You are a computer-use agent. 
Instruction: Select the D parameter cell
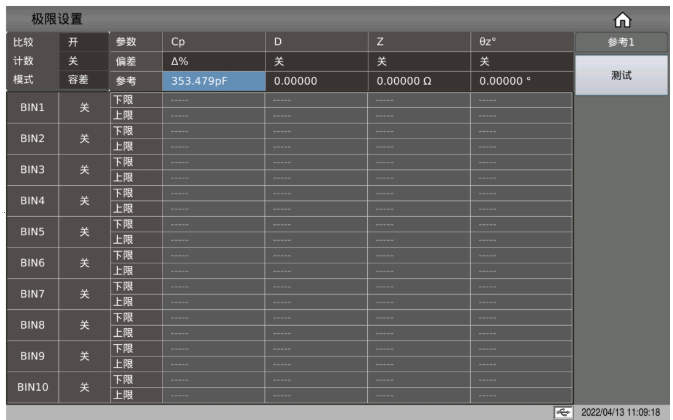click(x=316, y=42)
